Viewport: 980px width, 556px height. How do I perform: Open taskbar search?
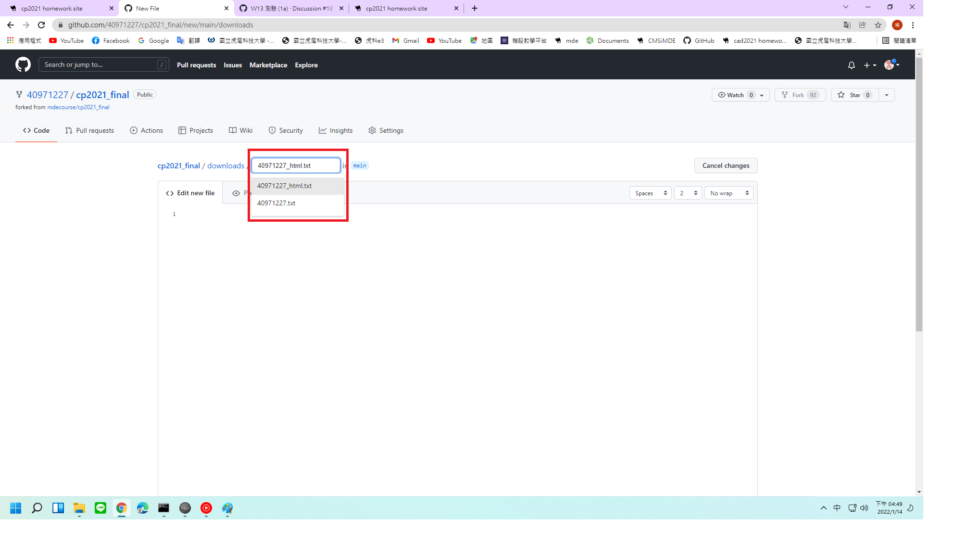click(37, 508)
